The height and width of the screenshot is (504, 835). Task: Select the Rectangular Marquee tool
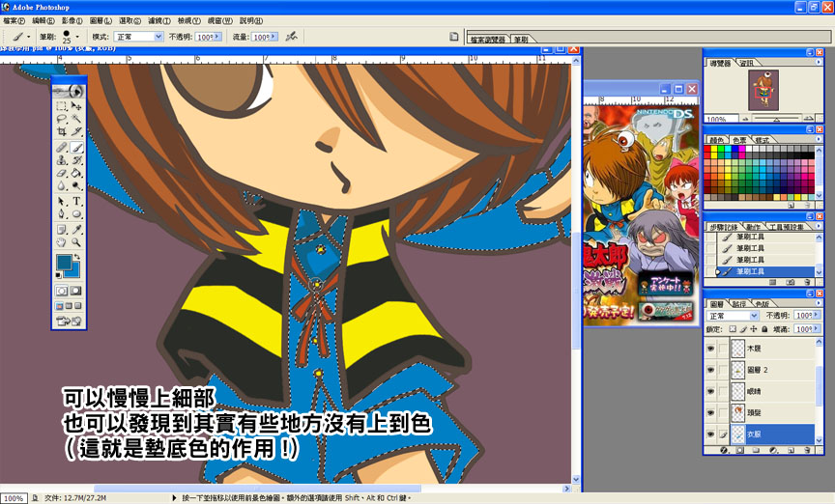tap(61, 106)
